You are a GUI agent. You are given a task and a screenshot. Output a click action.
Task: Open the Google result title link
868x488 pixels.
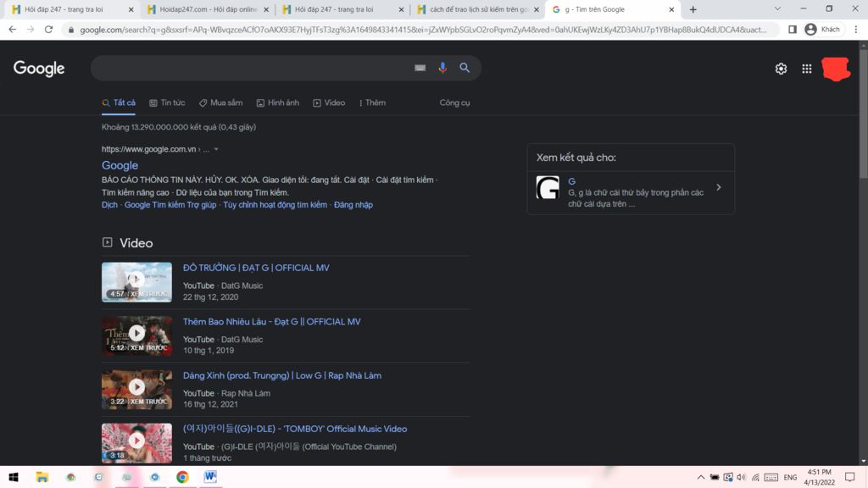120,165
